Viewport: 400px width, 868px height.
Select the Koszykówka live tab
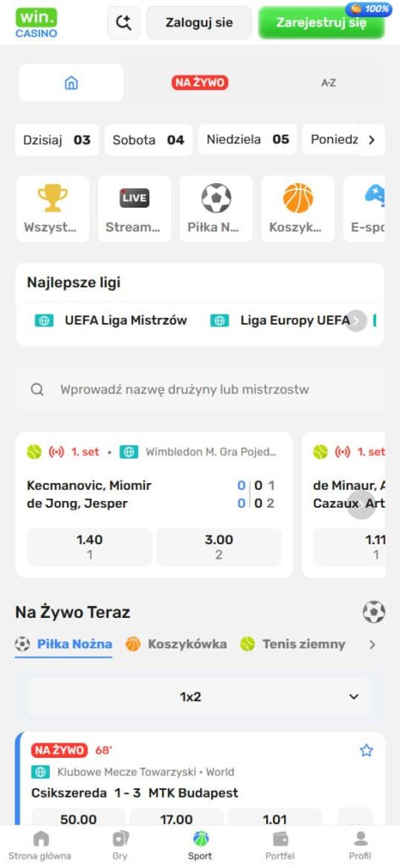pyautogui.click(x=176, y=644)
